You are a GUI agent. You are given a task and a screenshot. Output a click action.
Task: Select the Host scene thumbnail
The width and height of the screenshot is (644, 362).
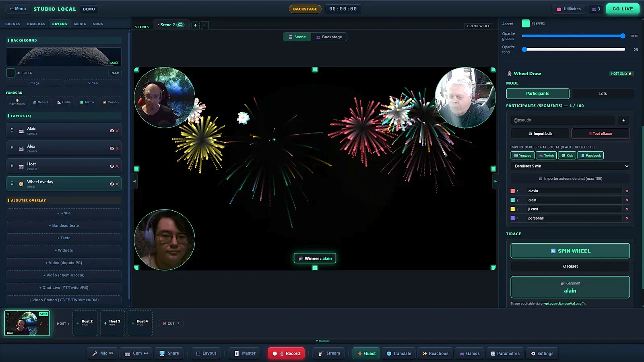click(27, 323)
